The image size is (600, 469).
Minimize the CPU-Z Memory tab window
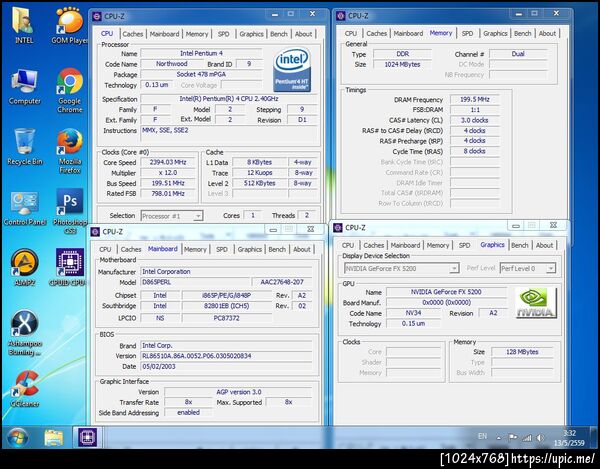click(x=519, y=14)
